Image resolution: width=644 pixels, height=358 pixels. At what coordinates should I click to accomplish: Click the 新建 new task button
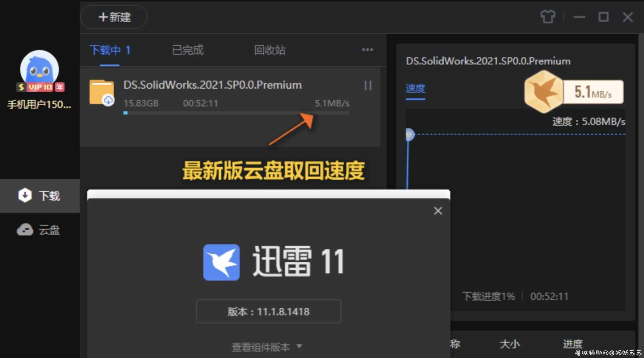click(x=114, y=17)
